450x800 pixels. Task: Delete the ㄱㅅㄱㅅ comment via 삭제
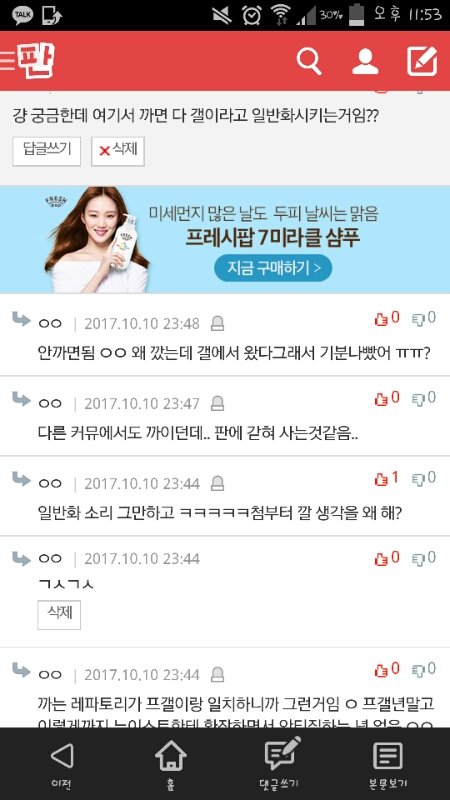pos(59,614)
